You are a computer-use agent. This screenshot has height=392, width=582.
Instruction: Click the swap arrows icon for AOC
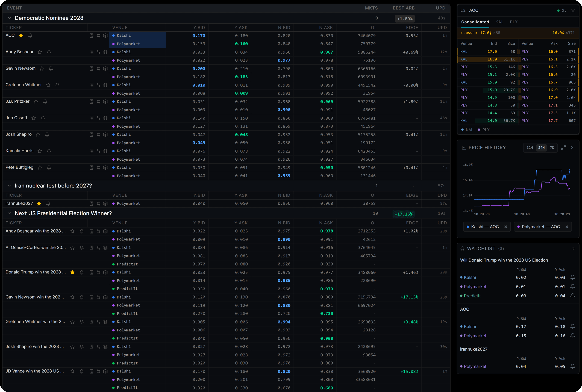(x=98, y=36)
